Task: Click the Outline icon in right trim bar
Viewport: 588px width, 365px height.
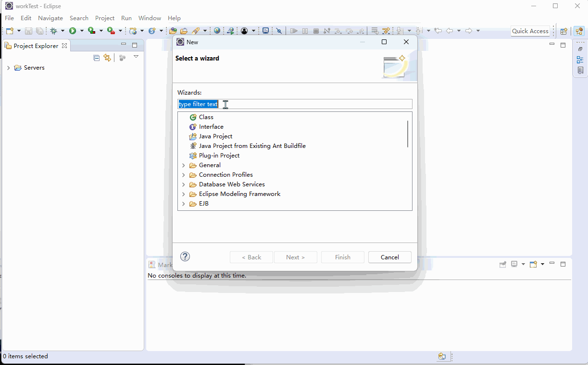Action: (580, 60)
